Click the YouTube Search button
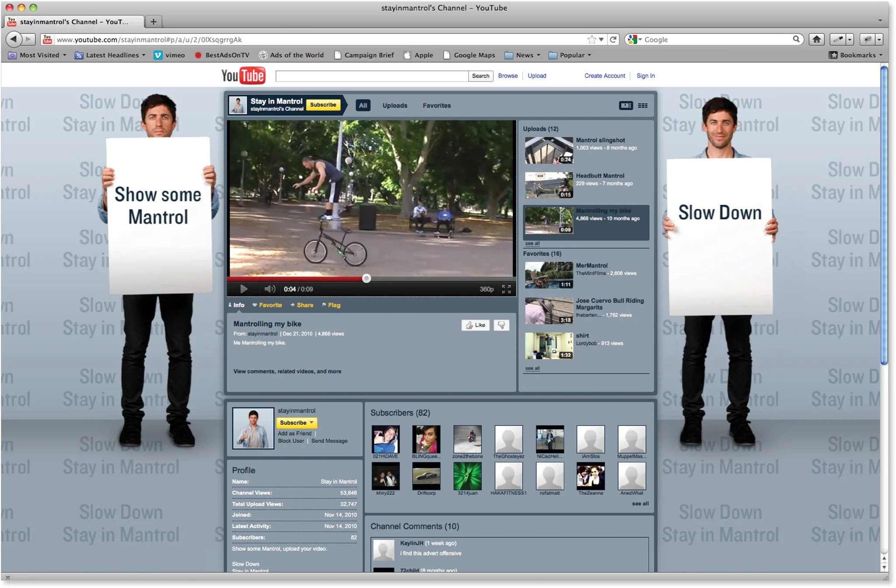The height and width of the screenshot is (588, 896). coord(480,76)
